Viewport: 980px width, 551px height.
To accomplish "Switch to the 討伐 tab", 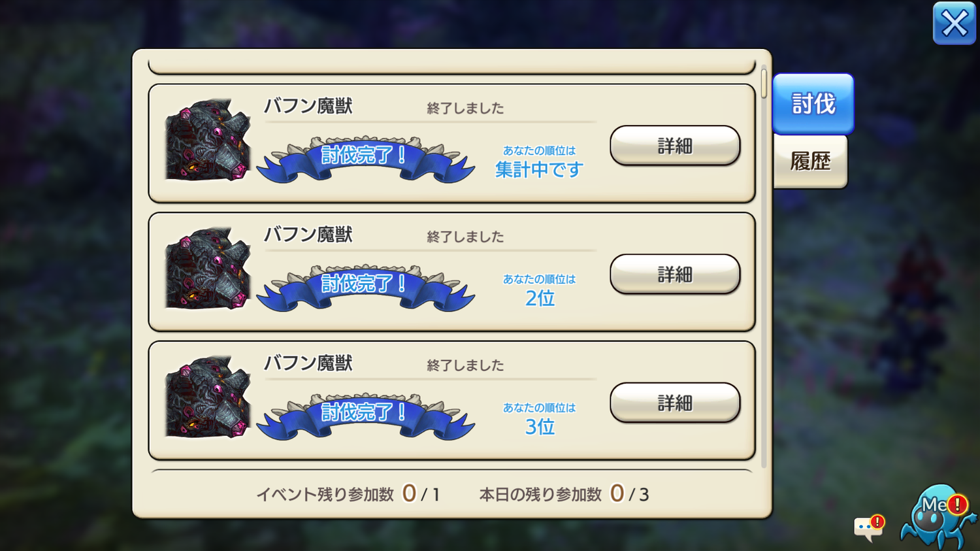I will pos(813,103).
